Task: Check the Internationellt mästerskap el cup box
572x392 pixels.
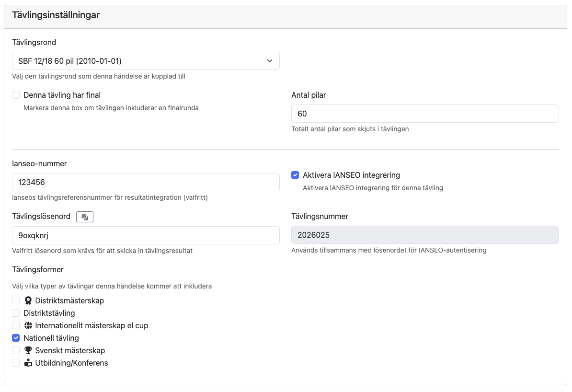Action: point(16,326)
